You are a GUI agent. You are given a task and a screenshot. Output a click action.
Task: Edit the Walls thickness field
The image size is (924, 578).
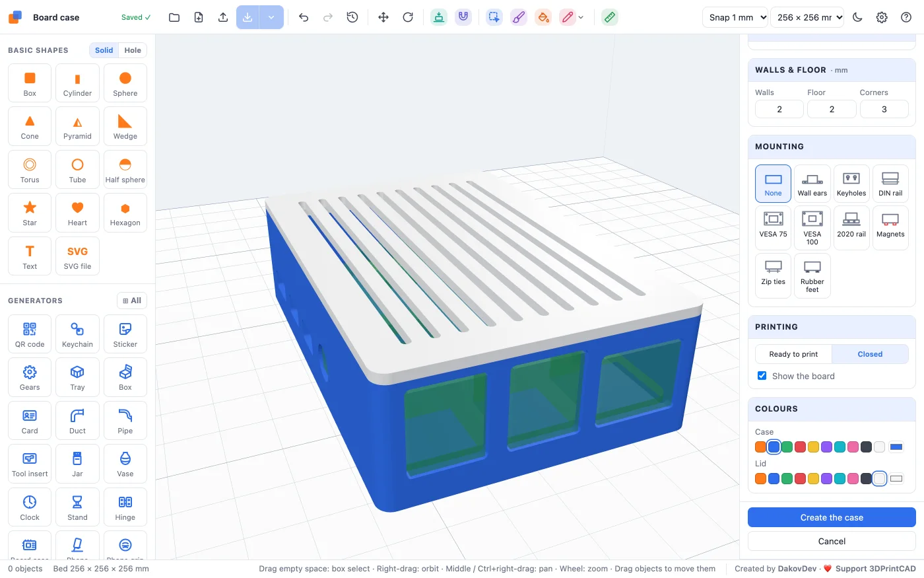coord(779,109)
